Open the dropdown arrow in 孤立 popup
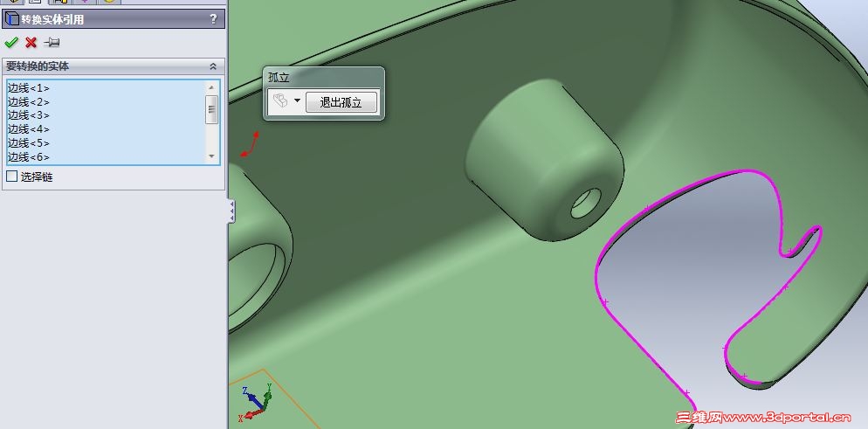 click(x=297, y=100)
